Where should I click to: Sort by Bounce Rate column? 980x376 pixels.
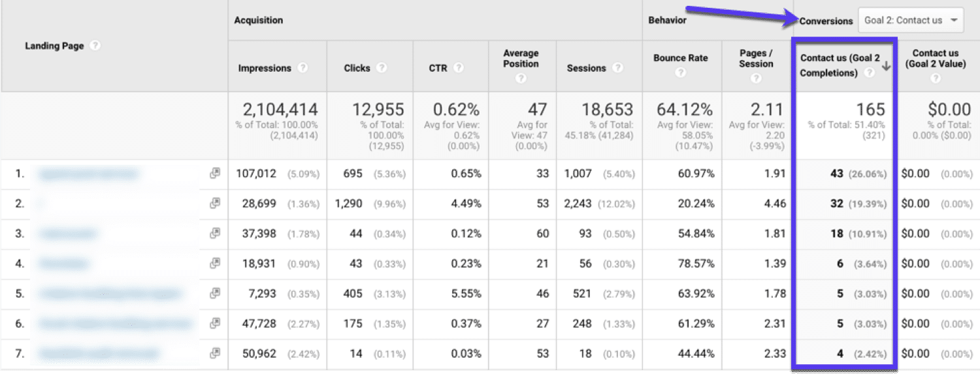click(680, 58)
